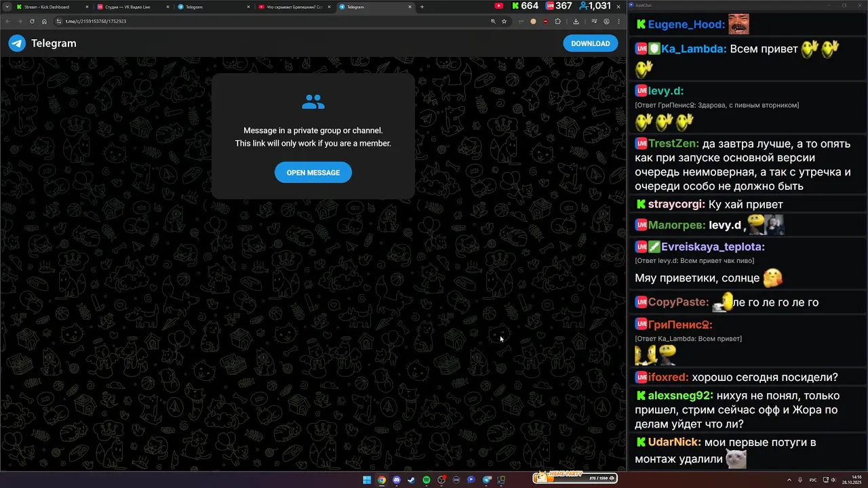
Task: Click the microphone tray icon
Action: pyautogui.click(x=800, y=480)
